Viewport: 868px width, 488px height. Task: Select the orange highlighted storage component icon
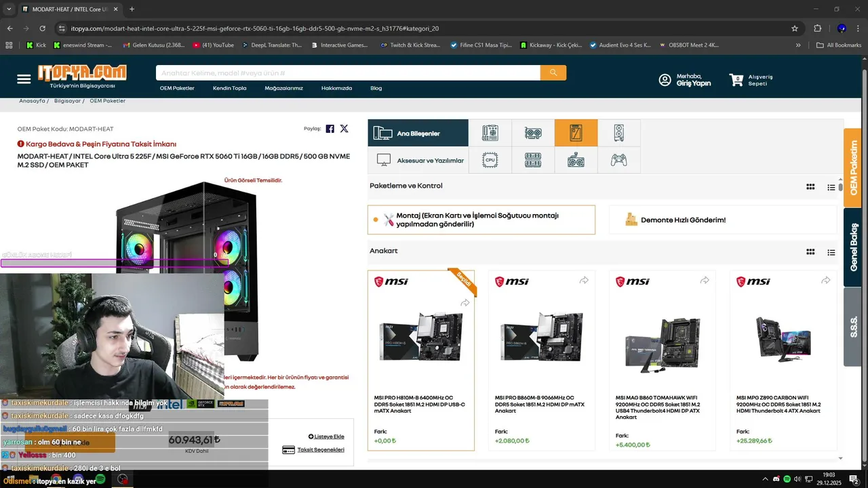coord(576,133)
